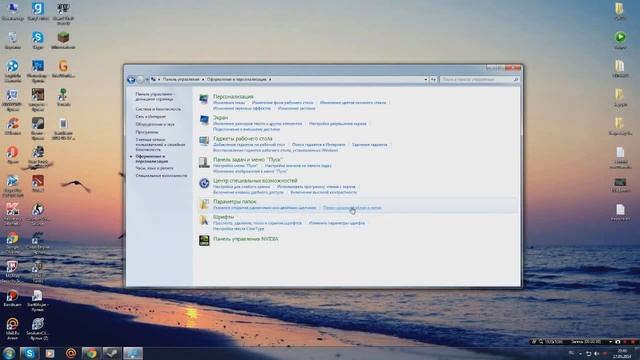Click Изменение заставки link
The image size is (640, 360).
pos(296,109)
